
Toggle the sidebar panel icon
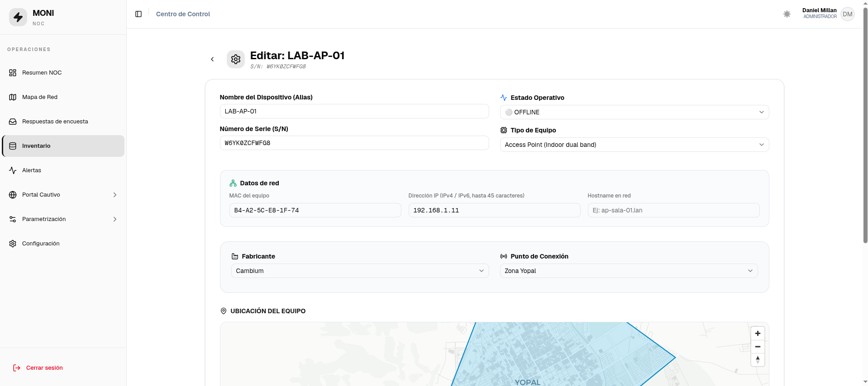click(138, 14)
